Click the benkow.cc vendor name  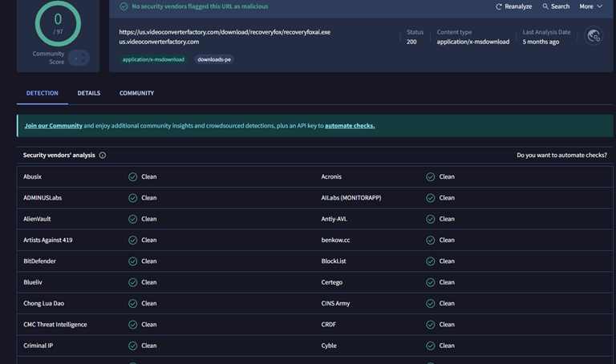[335, 240]
